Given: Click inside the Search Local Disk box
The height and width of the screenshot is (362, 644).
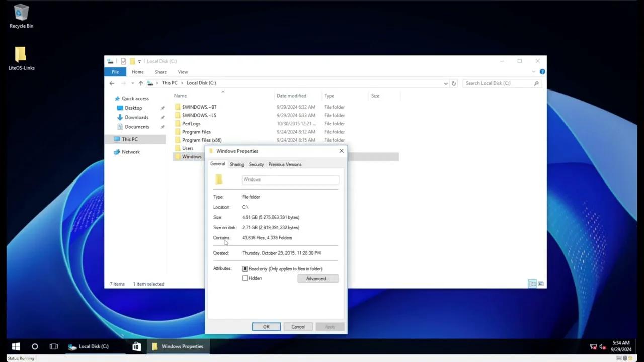Looking at the screenshot, I should pyautogui.click(x=498, y=83).
